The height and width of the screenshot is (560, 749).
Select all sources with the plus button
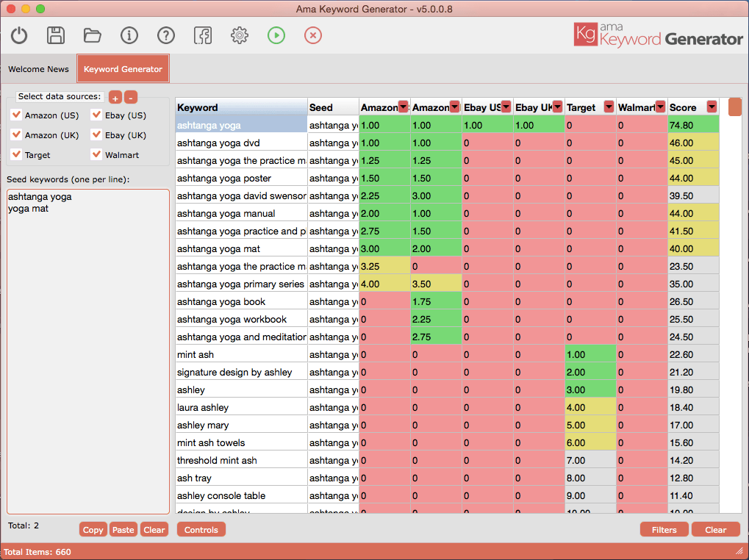[x=115, y=98]
